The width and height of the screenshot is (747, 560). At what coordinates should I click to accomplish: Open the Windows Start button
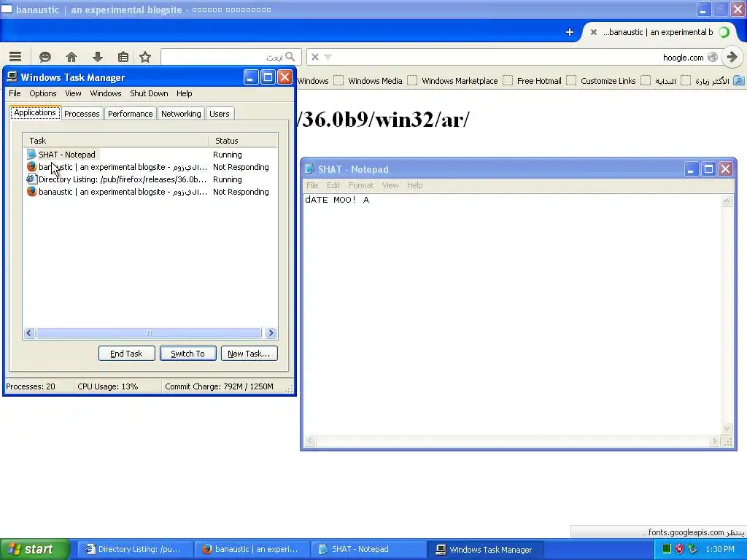click(x=34, y=549)
